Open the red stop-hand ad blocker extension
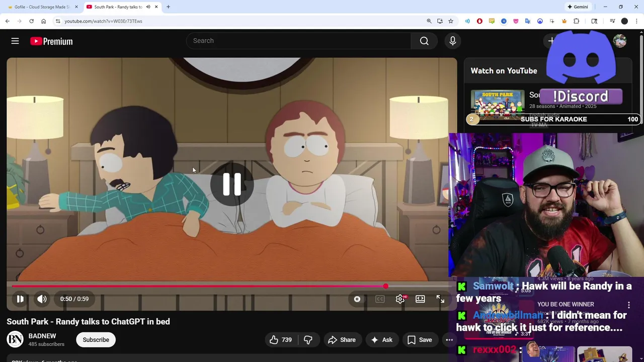 479,21
